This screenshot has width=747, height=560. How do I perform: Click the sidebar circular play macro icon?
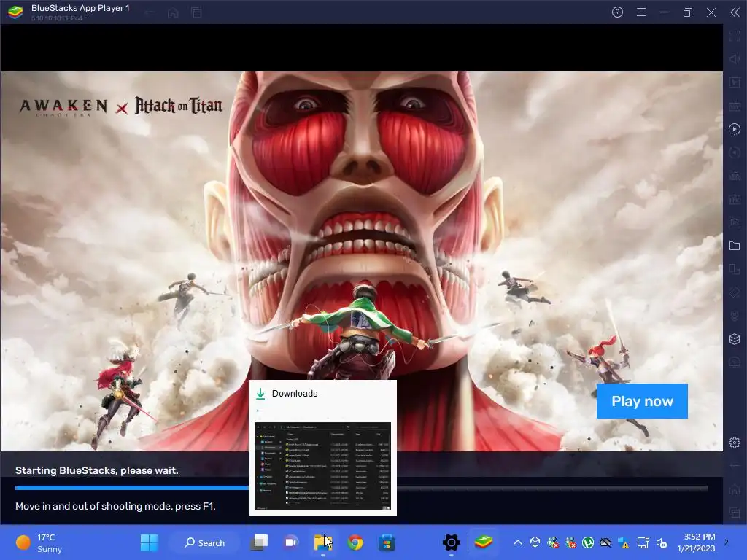[734, 129]
